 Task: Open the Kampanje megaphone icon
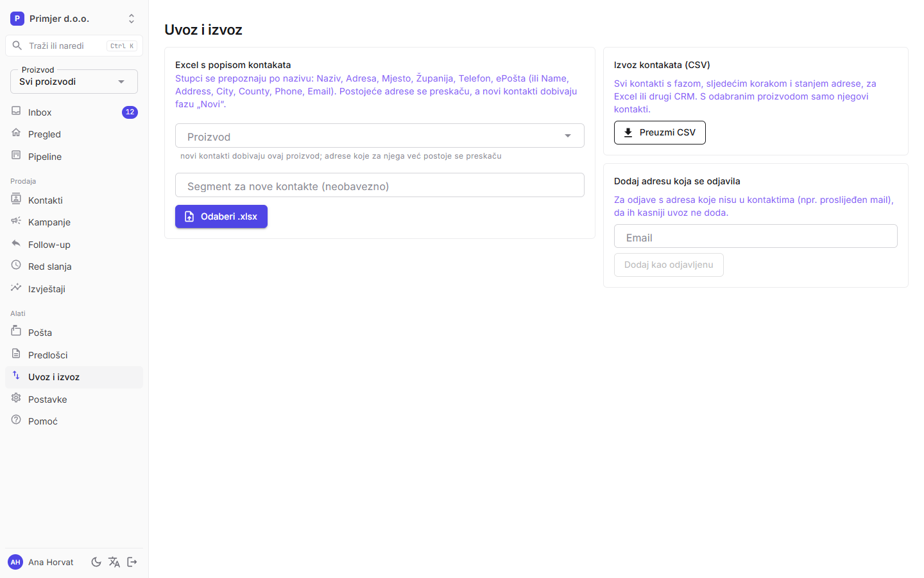coord(16,221)
